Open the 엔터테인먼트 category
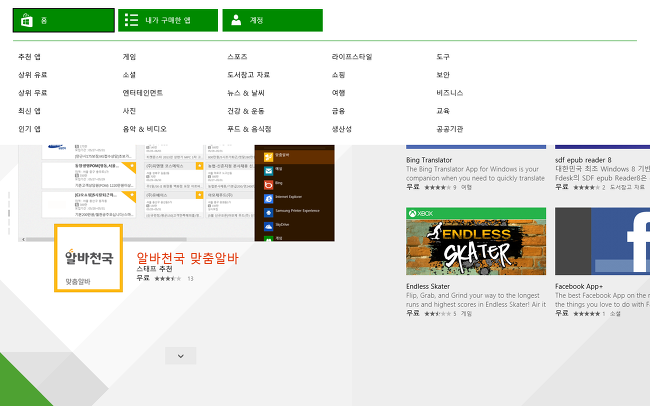Screen dimensions: 650x406 [143, 93]
